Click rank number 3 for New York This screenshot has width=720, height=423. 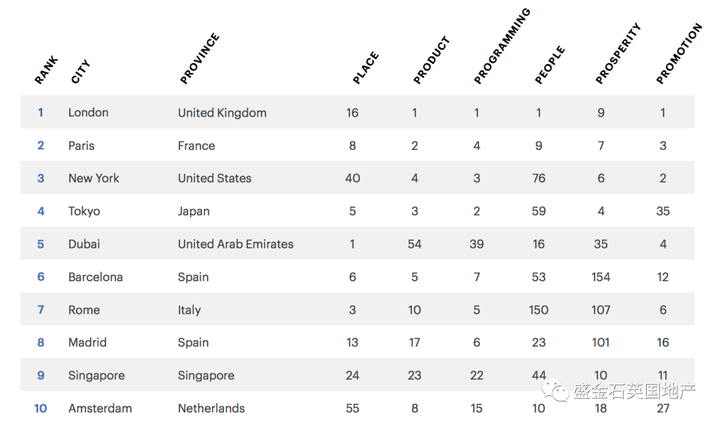point(40,178)
